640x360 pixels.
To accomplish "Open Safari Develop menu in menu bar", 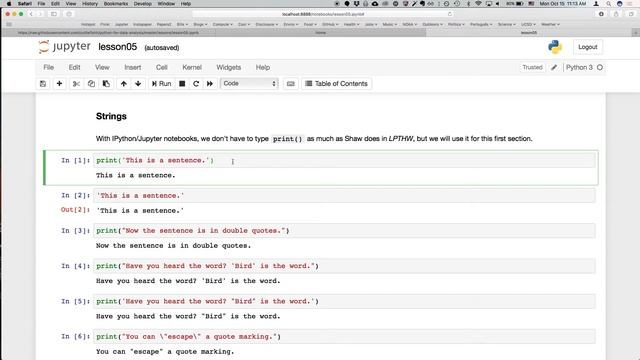I will 143,4.
